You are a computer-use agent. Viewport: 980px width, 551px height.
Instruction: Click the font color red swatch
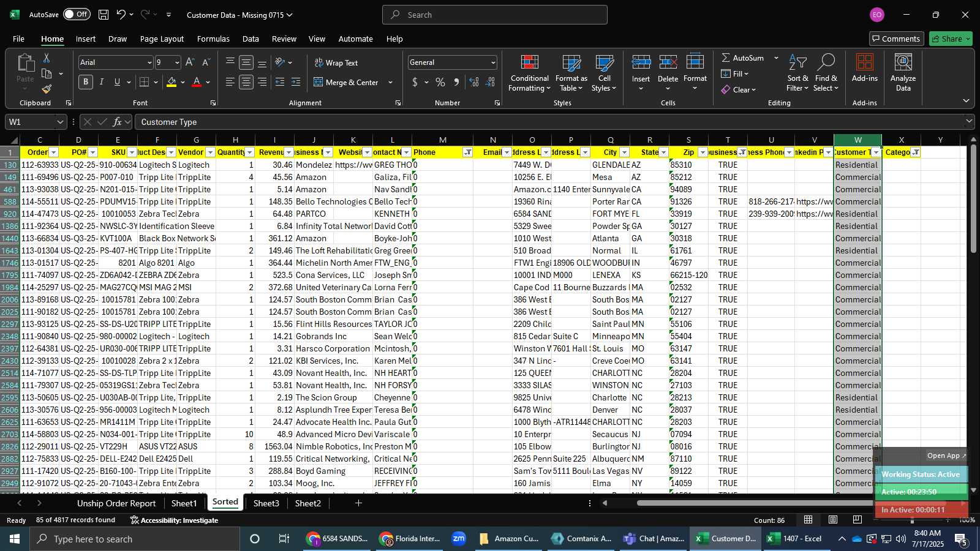[197, 82]
